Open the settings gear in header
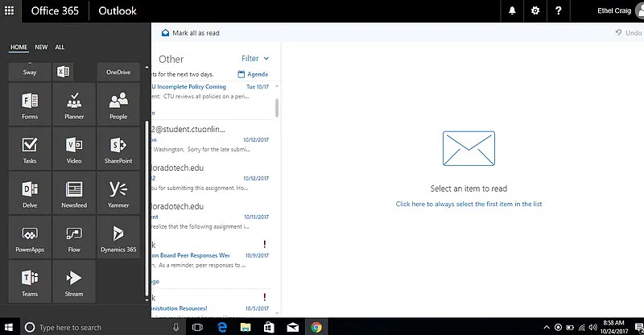 tap(535, 10)
